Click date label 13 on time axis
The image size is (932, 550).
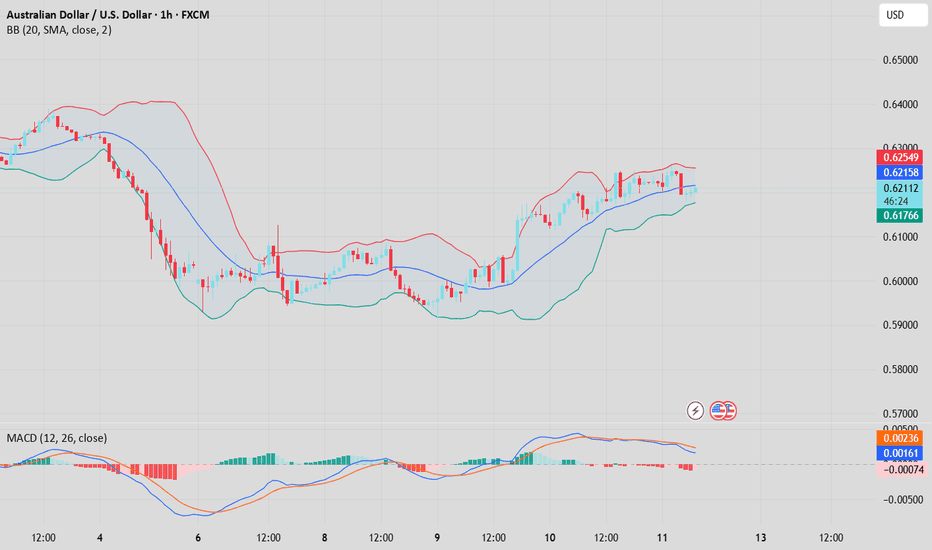761,538
